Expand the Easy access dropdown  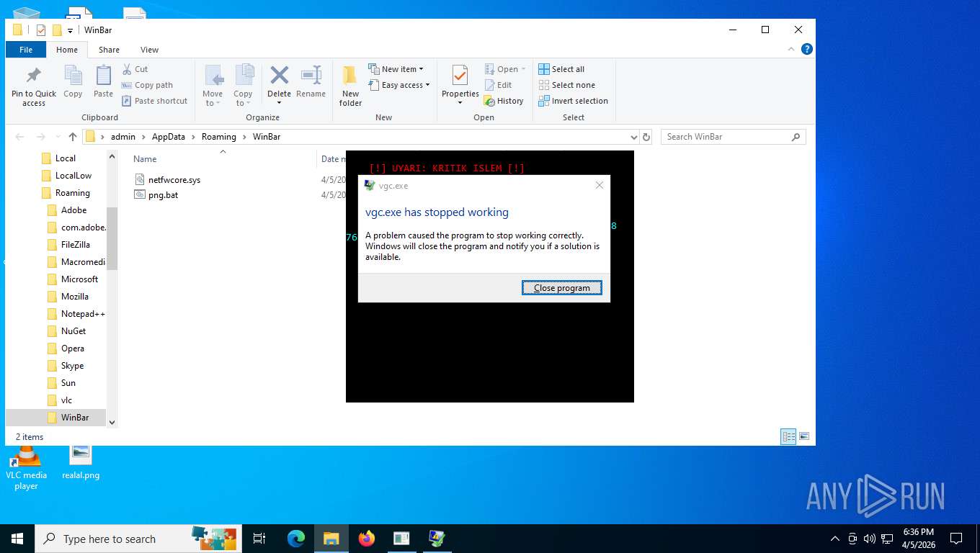398,85
